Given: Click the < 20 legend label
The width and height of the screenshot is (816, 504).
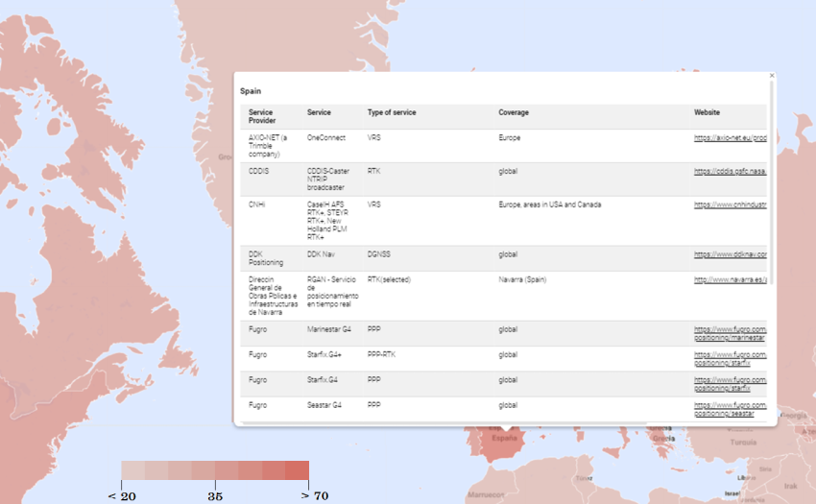Looking at the screenshot, I should coord(121,496).
